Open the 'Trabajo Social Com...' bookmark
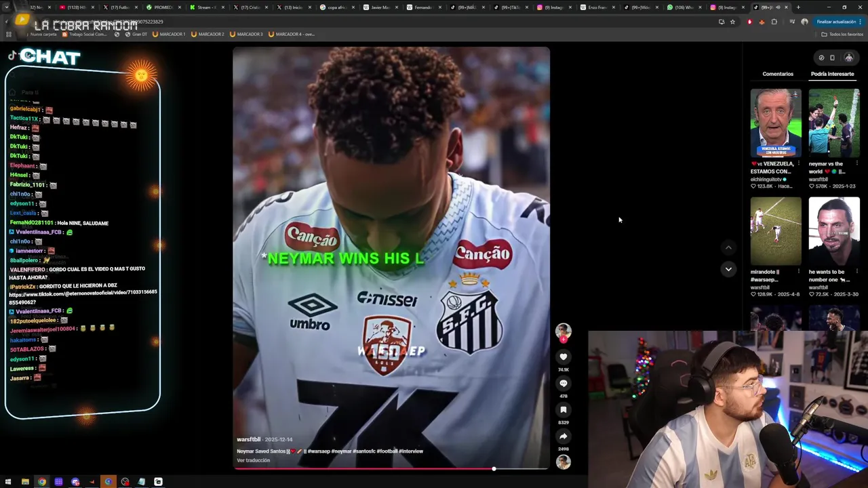868x488 pixels. tap(85, 34)
